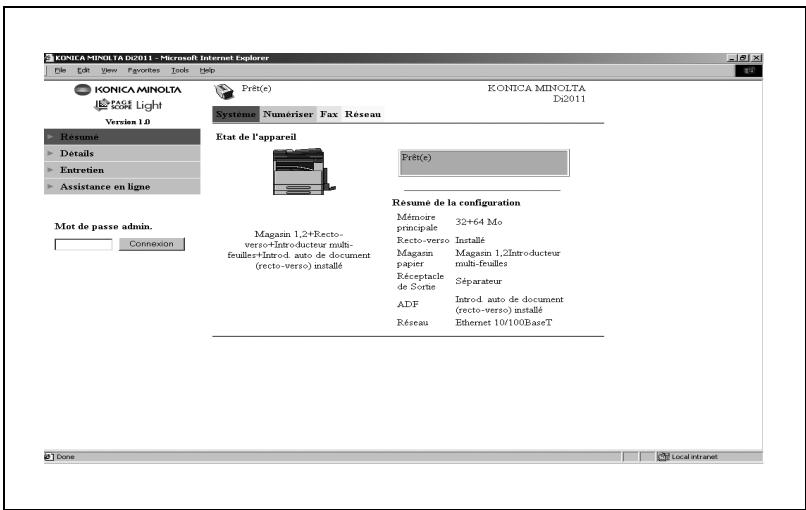This screenshot has height=510, width=806.
Task: Click the Mot de passe admin. label
Action: (x=103, y=226)
